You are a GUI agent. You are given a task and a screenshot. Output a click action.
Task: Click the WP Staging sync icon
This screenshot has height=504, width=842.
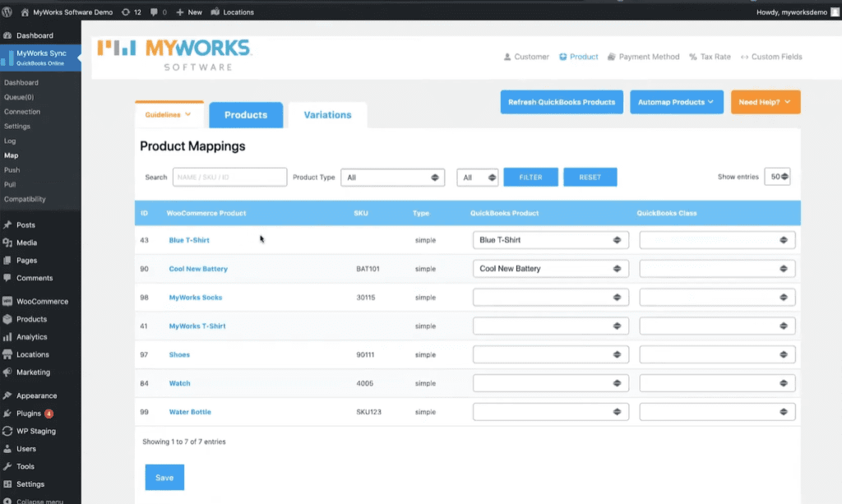[7, 431]
